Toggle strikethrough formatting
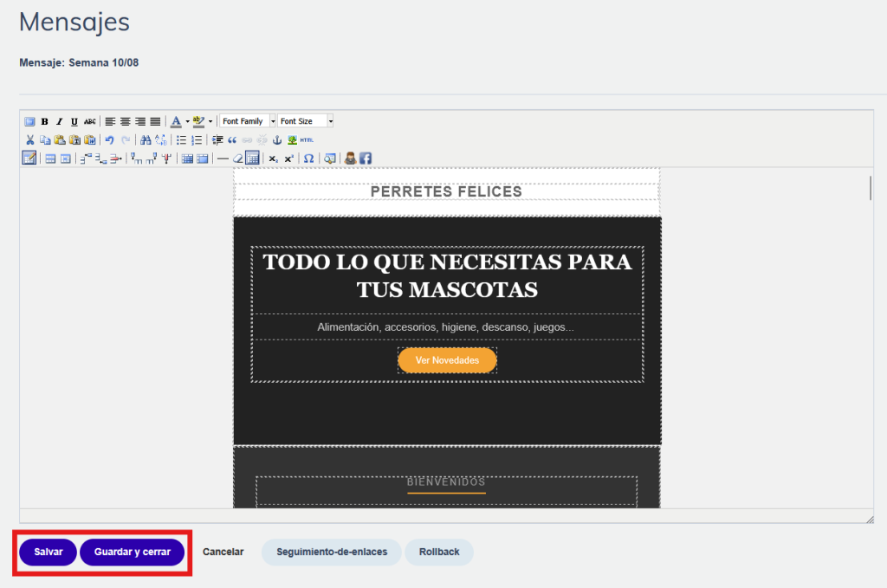The image size is (887, 588). coord(89,121)
